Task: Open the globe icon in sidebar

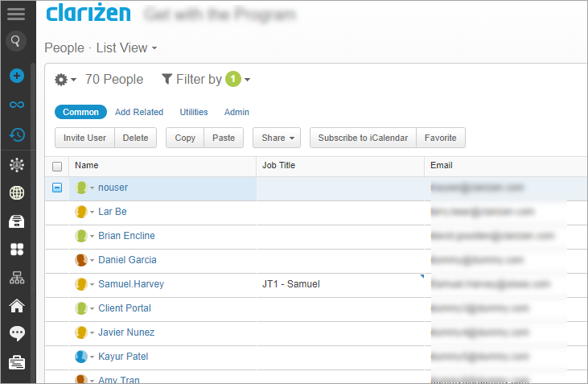Action: tap(17, 193)
